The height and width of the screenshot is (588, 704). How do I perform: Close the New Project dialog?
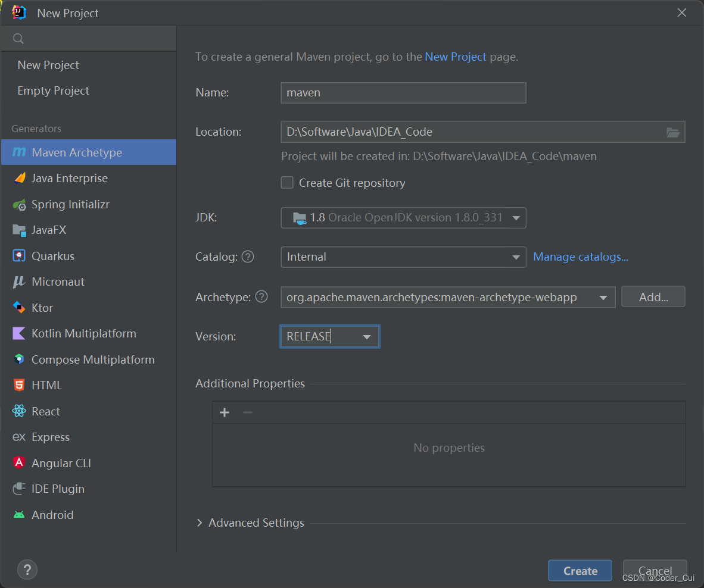(x=681, y=12)
